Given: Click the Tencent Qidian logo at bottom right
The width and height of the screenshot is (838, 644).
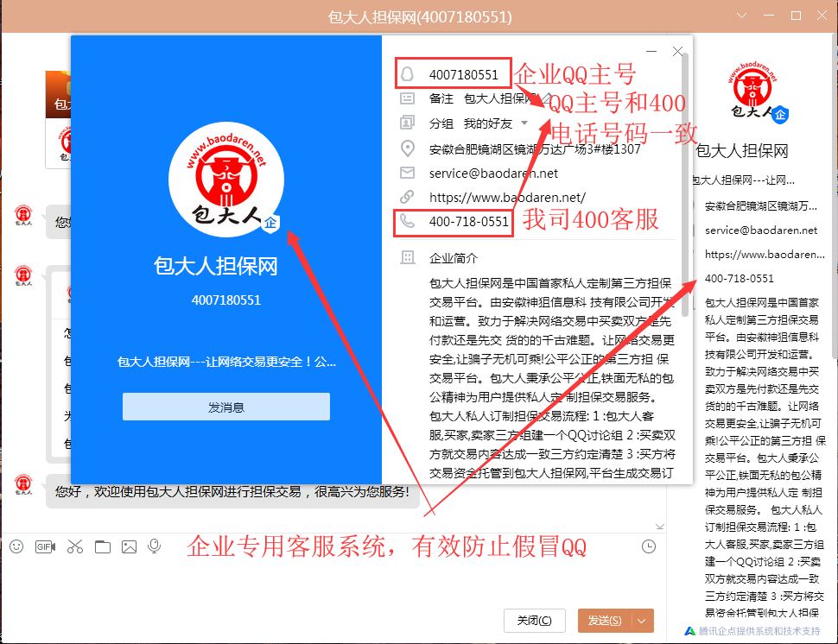Looking at the screenshot, I should (689, 632).
